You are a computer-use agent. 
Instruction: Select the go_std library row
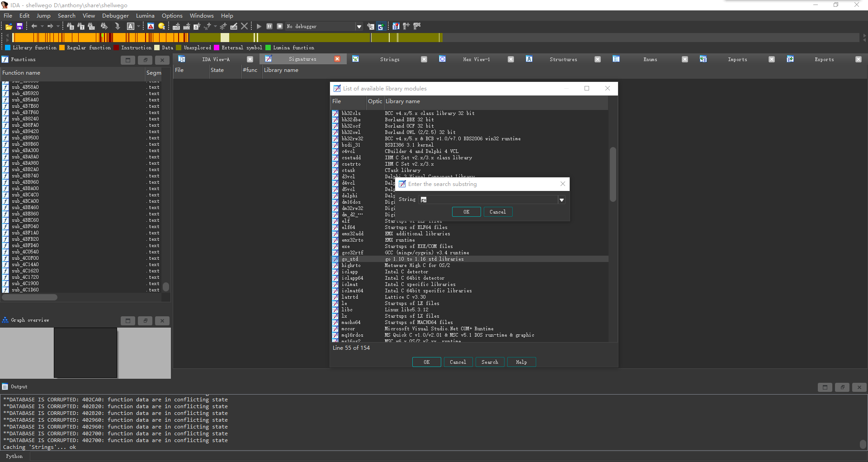click(470, 259)
